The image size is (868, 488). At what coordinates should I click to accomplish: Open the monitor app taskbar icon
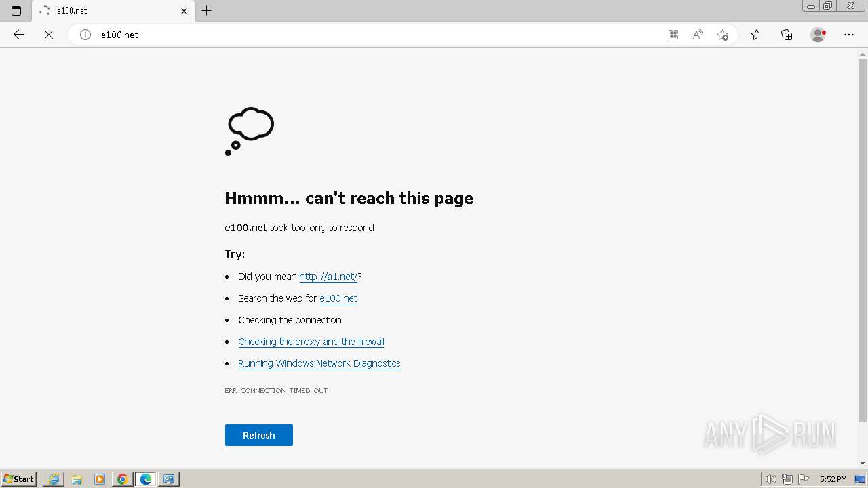(169, 479)
